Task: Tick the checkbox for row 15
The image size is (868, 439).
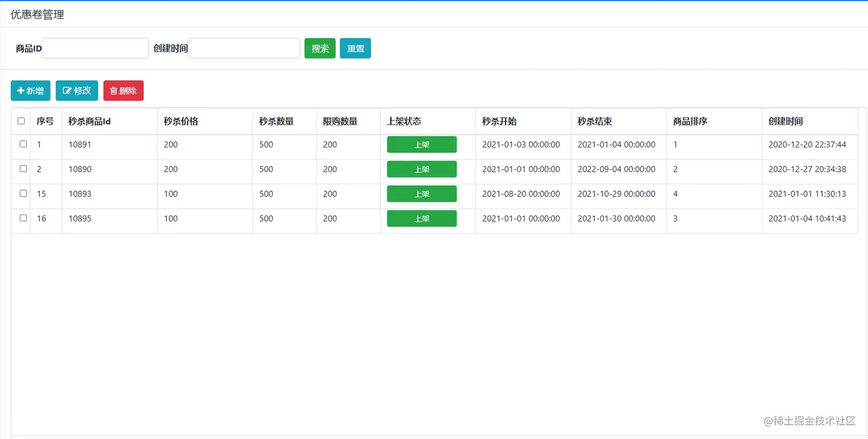Action: click(x=24, y=193)
